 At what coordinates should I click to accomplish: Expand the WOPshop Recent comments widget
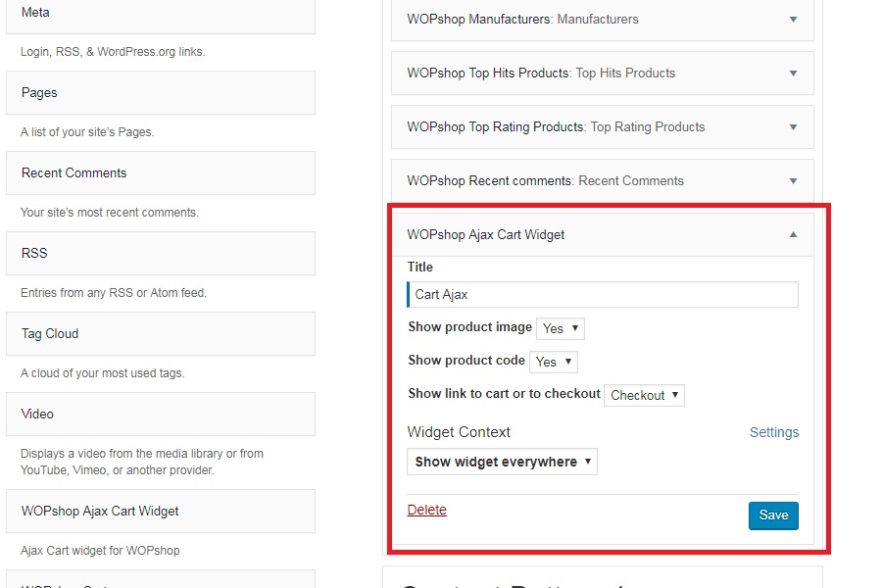tap(793, 181)
